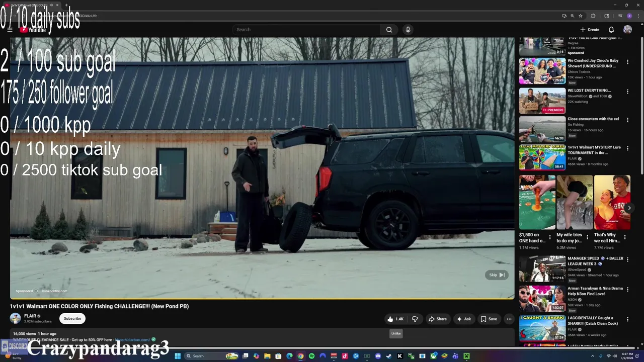Click the page vertical scrollbar
This screenshot has height=362, width=644.
[x=641, y=106]
